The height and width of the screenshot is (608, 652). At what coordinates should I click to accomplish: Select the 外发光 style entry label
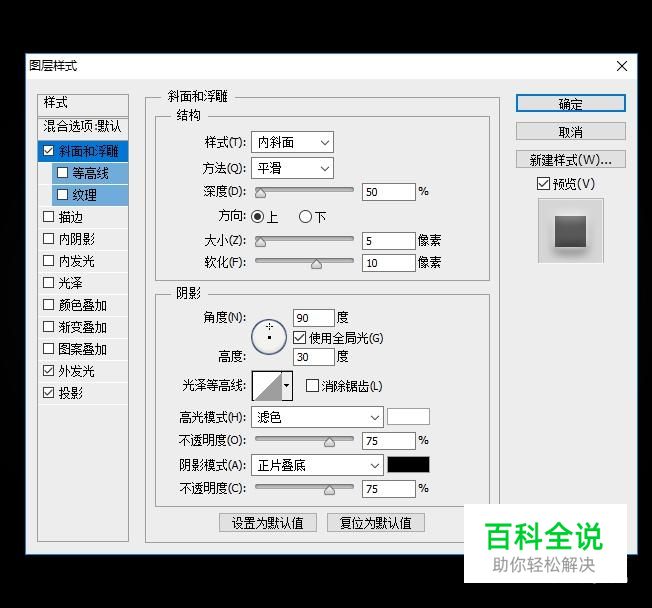pyautogui.click(x=77, y=371)
